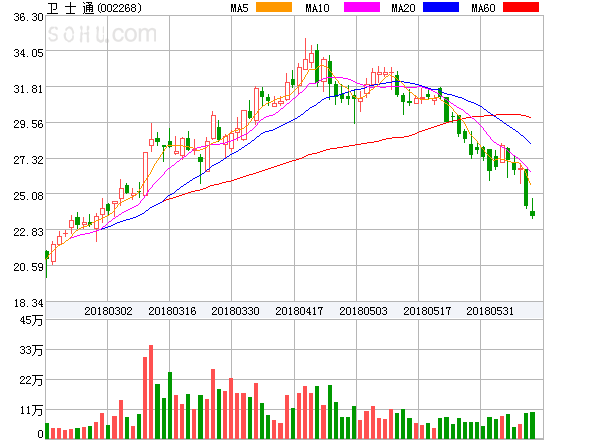Screen dimensions: 600x440
Task: Click the MA20 legend label
Action: (x=403, y=8)
